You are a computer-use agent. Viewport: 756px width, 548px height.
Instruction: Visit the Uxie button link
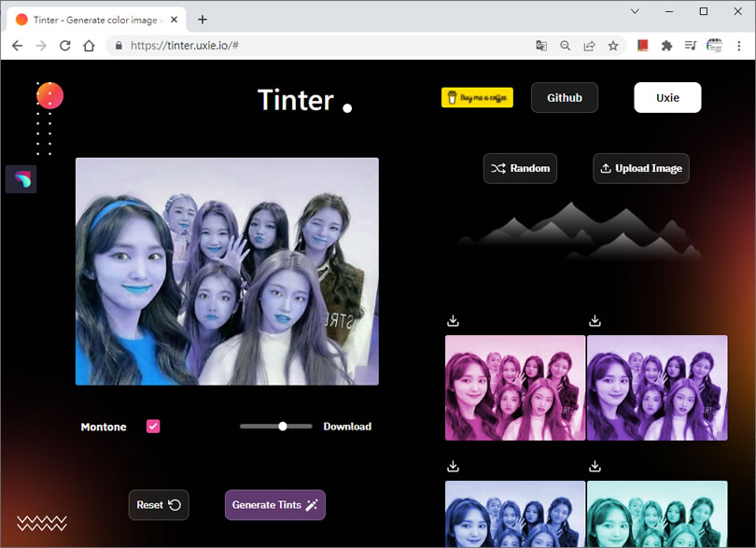[667, 97]
